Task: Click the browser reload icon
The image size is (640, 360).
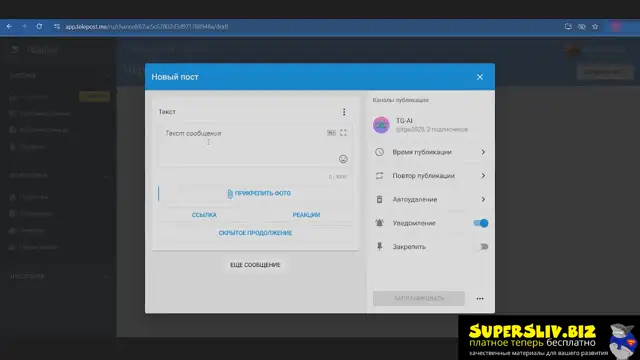Action: point(39,26)
